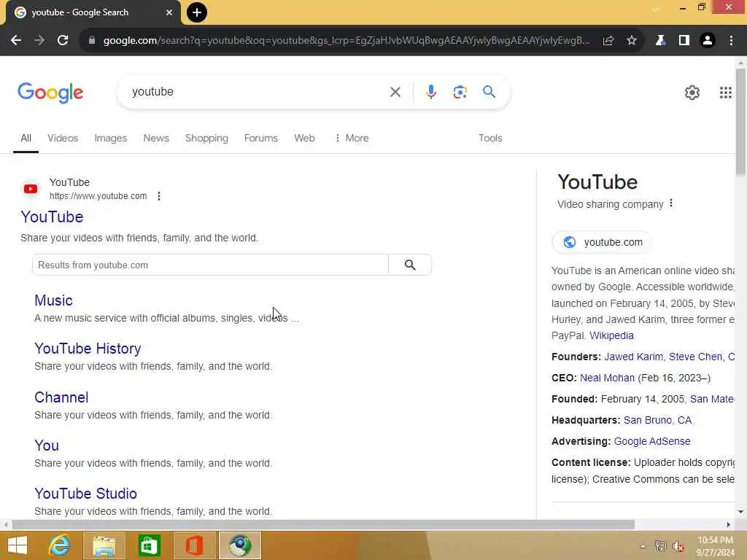Click the Jawed Karim founder link
Viewport: 747px width, 560px height.
(634, 357)
